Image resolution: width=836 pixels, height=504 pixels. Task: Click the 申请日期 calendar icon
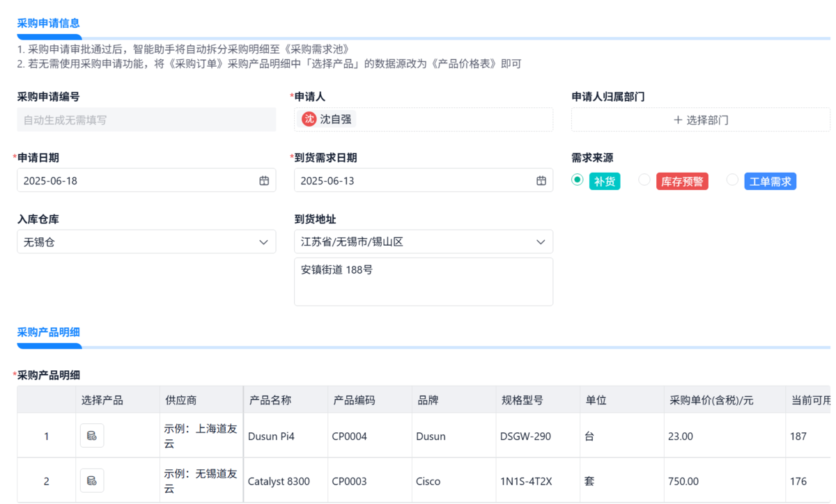click(x=264, y=181)
